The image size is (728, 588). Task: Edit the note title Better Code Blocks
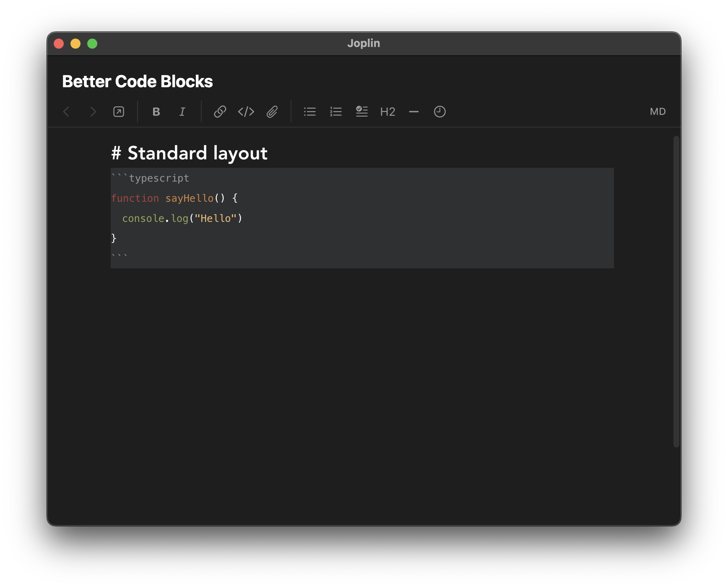click(138, 81)
